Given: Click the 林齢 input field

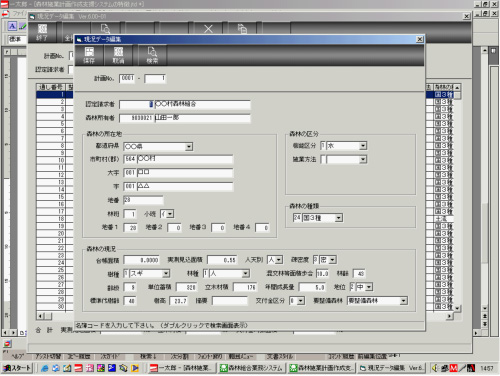Looking at the screenshot, I should [x=359, y=274].
